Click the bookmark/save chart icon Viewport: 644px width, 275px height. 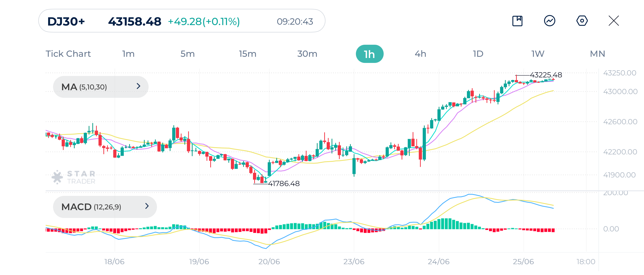click(518, 22)
